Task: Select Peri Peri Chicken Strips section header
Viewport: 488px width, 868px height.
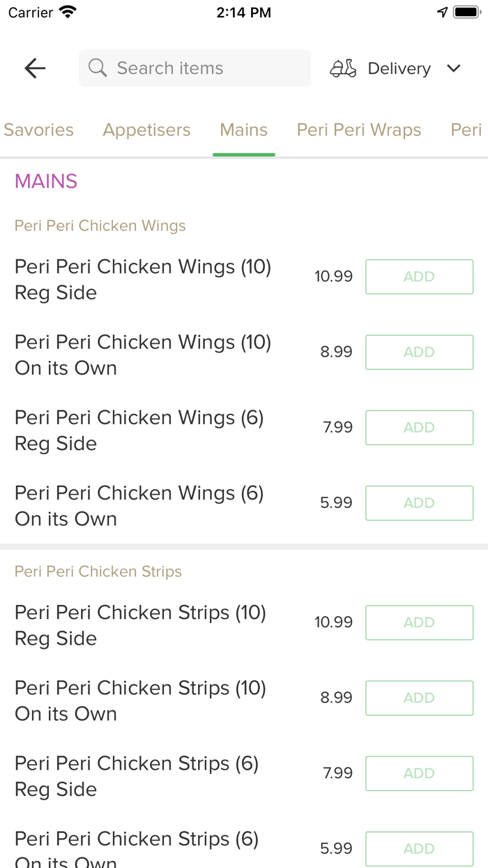Action: point(98,571)
